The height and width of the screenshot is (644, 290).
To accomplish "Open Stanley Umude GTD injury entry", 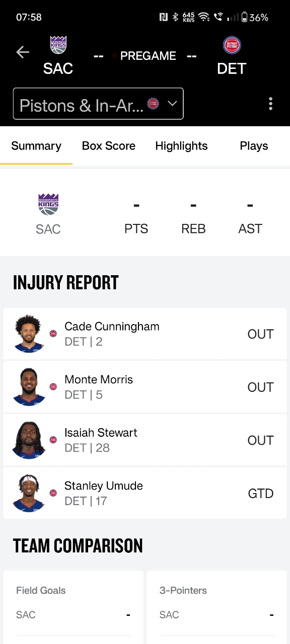I will click(x=145, y=493).
